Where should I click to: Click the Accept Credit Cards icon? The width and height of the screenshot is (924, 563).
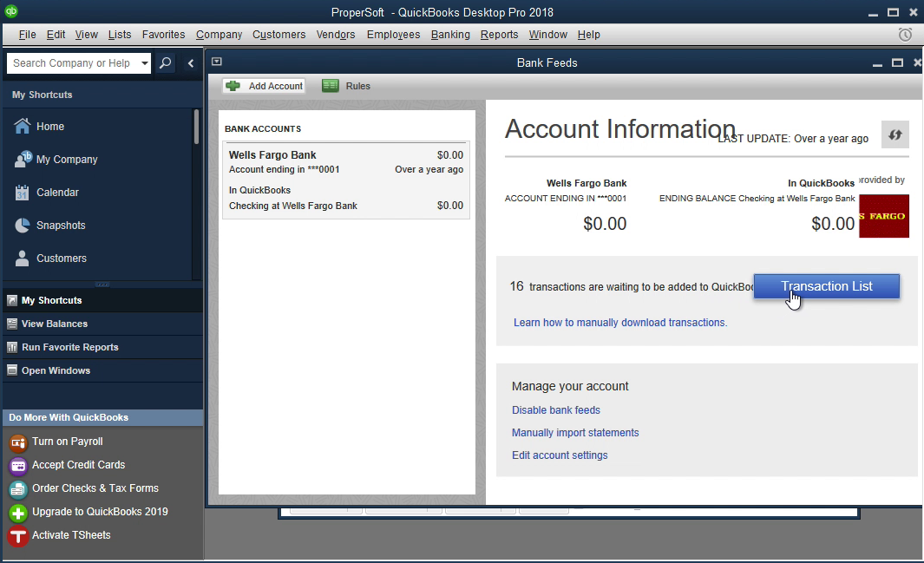(18, 466)
